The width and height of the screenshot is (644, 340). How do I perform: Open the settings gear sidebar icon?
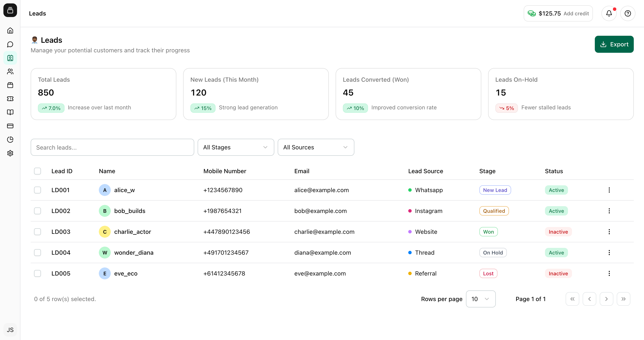(x=10, y=153)
